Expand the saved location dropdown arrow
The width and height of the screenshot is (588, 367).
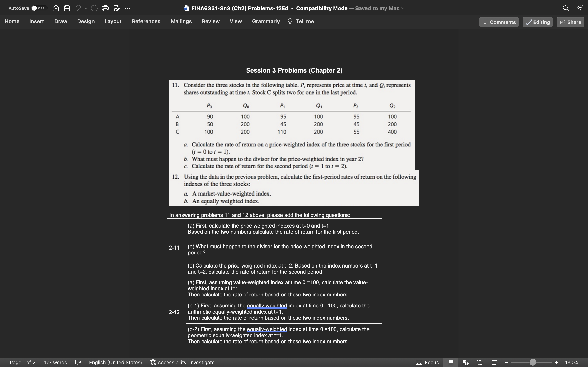pos(403,8)
